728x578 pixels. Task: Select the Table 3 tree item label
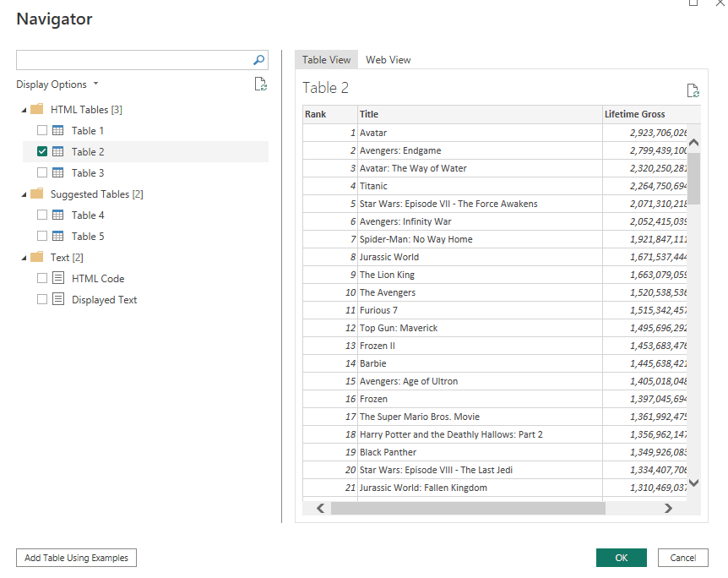[x=88, y=173]
